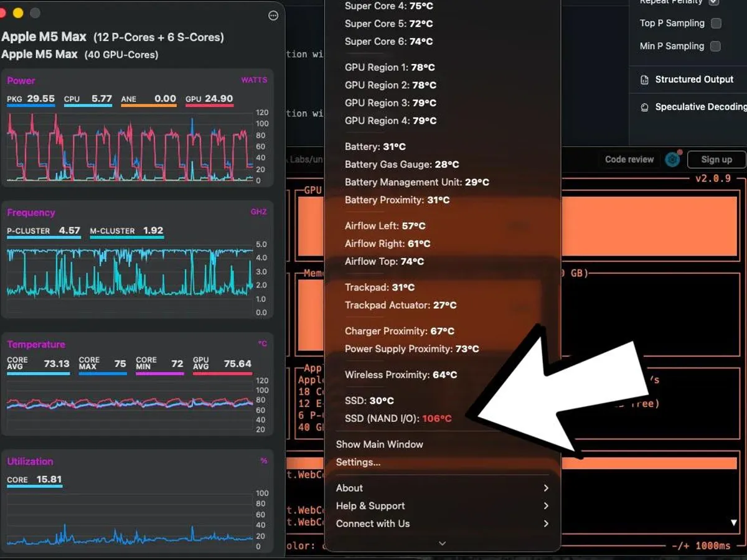The width and height of the screenshot is (747, 560).
Task: Click the v2.0.9 version label in the terminal
Action: click(712, 179)
